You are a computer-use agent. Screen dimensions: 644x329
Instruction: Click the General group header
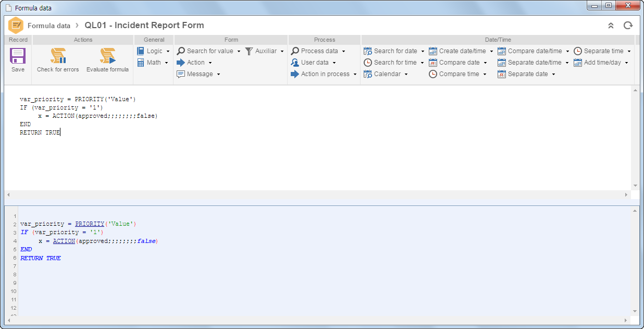point(154,40)
